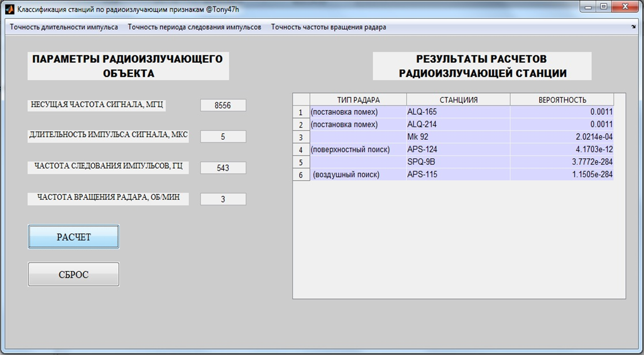This screenshot has width=644, height=355.
Task: Select the SPQ-9B station cell
Action: click(458, 162)
